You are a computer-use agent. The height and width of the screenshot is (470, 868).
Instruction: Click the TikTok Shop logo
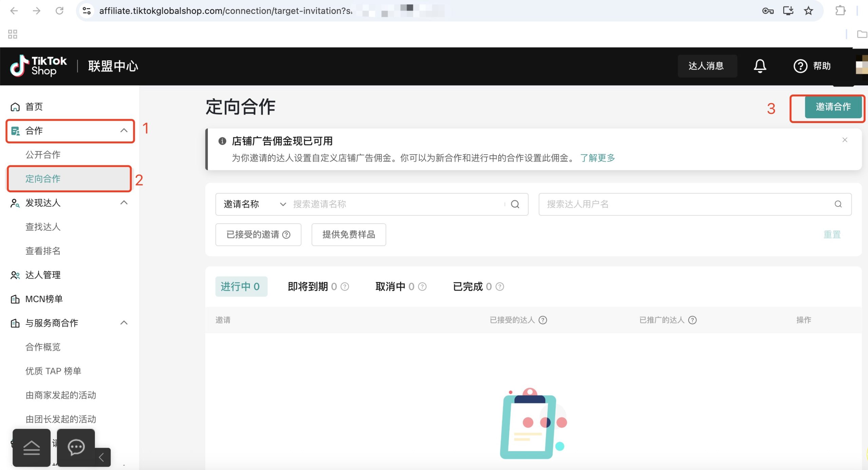click(38, 66)
